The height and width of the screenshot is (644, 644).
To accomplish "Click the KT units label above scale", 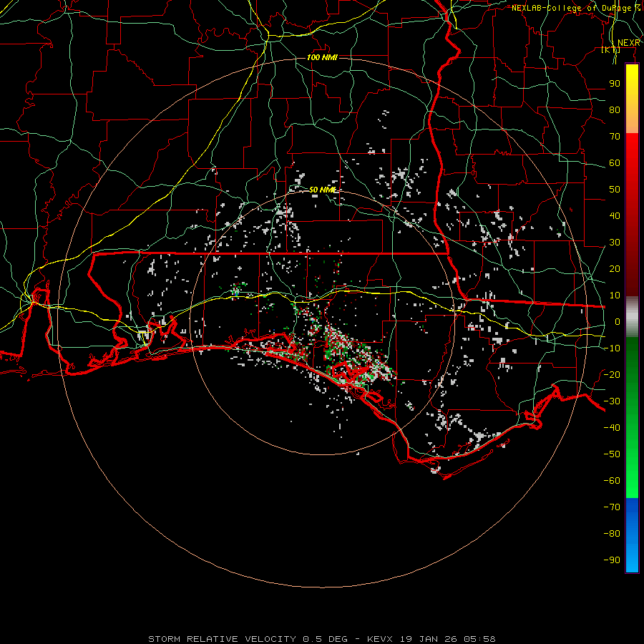I will click(611, 50).
